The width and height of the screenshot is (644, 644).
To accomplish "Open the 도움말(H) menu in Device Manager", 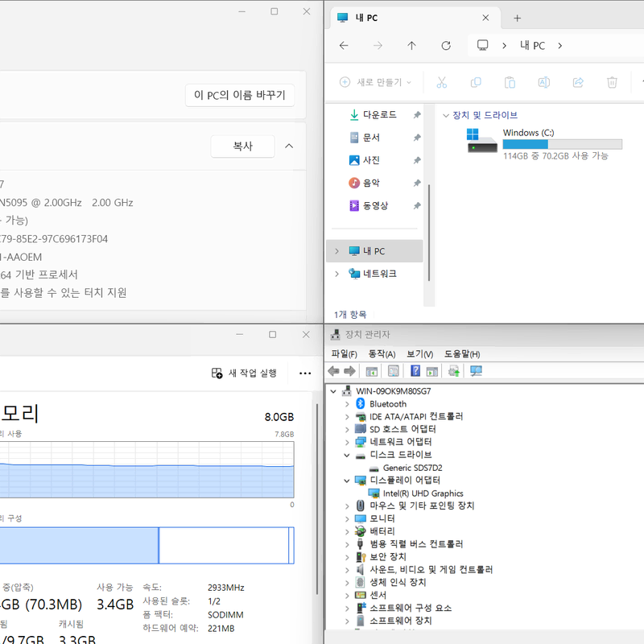I will click(x=462, y=353).
